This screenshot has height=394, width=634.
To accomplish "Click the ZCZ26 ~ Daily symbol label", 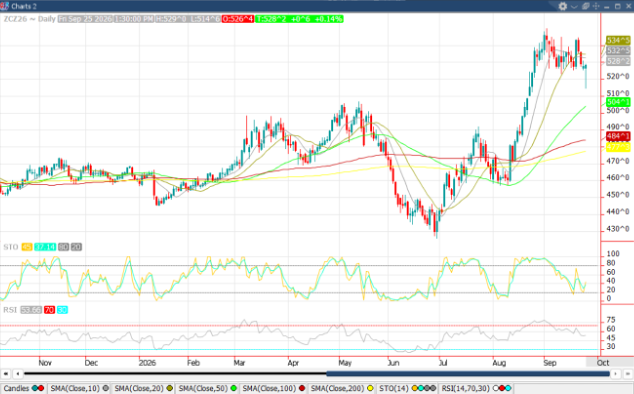I will pyautogui.click(x=29, y=19).
